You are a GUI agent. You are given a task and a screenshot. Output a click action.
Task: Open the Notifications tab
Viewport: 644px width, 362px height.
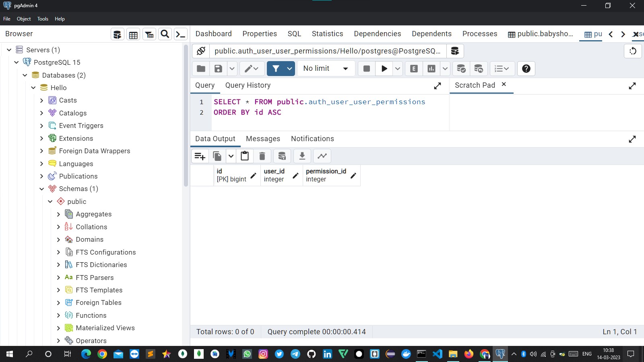click(x=312, y=139)
